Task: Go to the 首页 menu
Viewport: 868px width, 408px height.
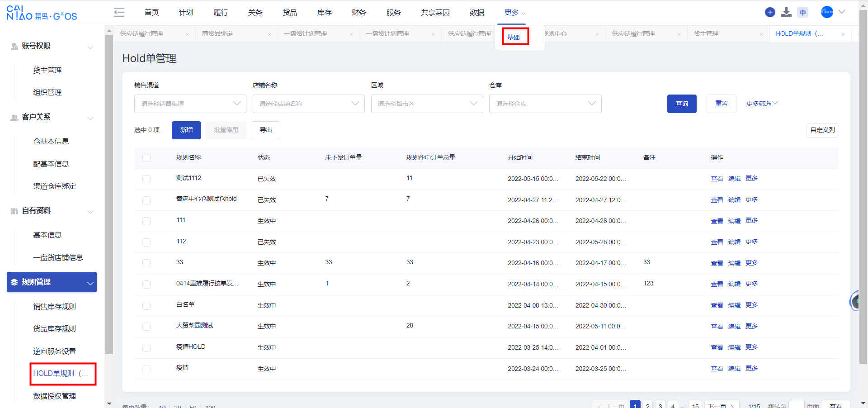Action: coord(152,12)
